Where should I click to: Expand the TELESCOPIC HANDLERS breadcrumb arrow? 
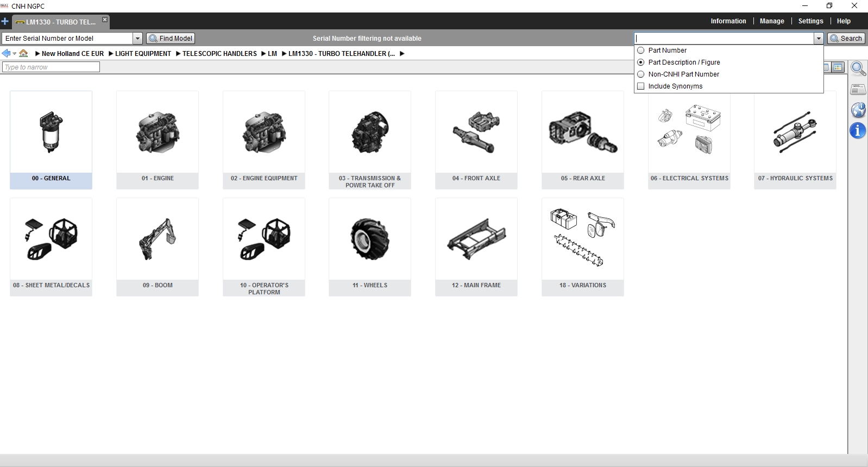[178, 54]
